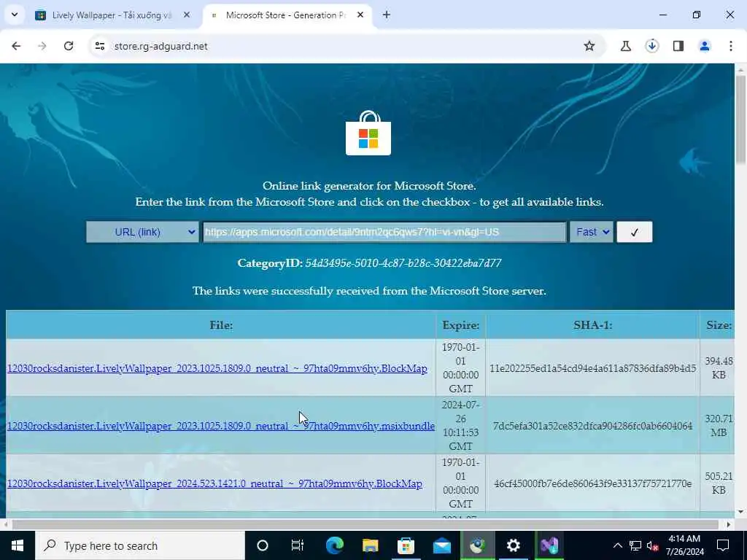Open the Chrome three-dot menu

click(731, 46)
